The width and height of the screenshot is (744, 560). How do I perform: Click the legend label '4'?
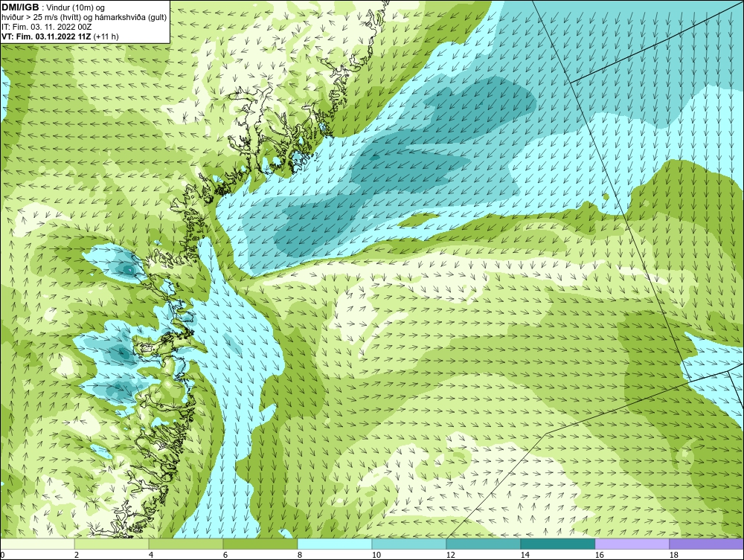tap(151, 555)
